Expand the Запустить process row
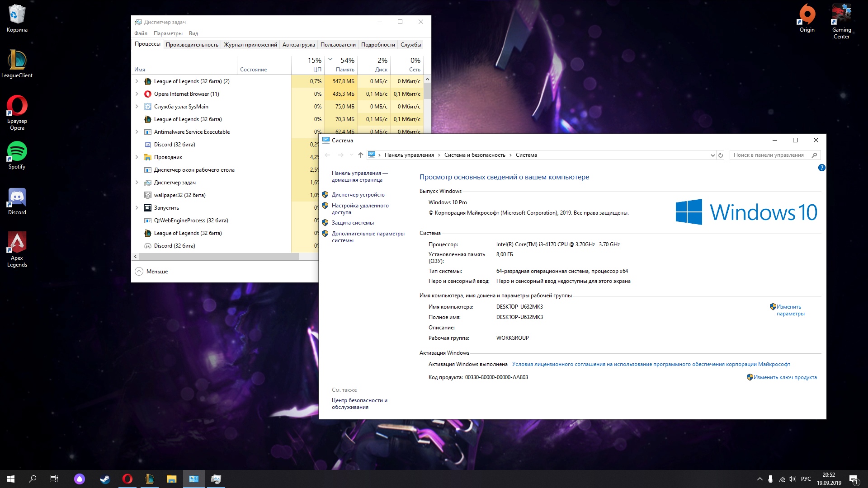The image size is (868, 488). click(x=137, y=208)
